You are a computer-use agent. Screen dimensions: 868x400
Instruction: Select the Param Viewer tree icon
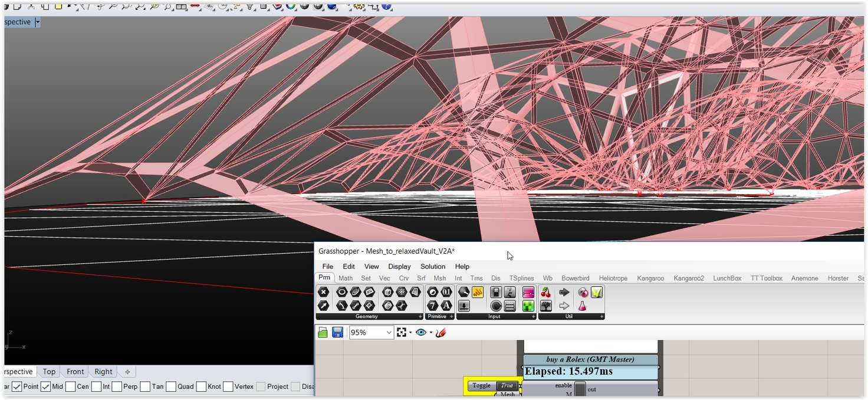coord(546,306)
